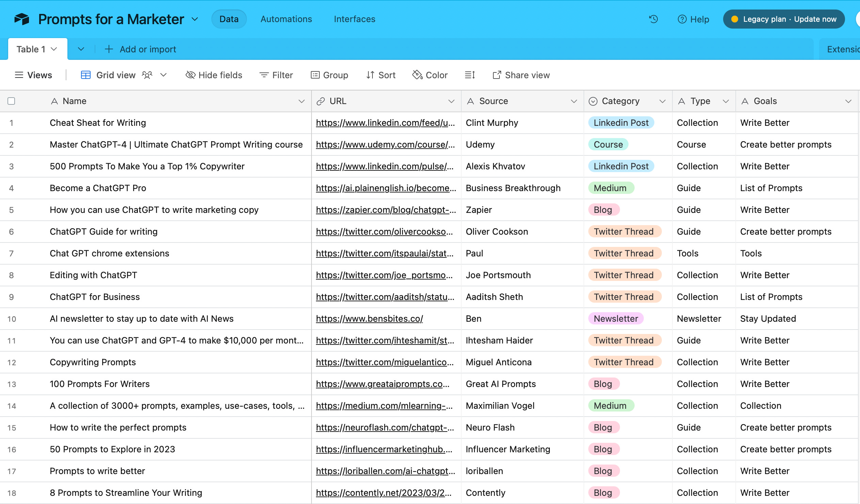Open base history clock icon

pos(653,19)
